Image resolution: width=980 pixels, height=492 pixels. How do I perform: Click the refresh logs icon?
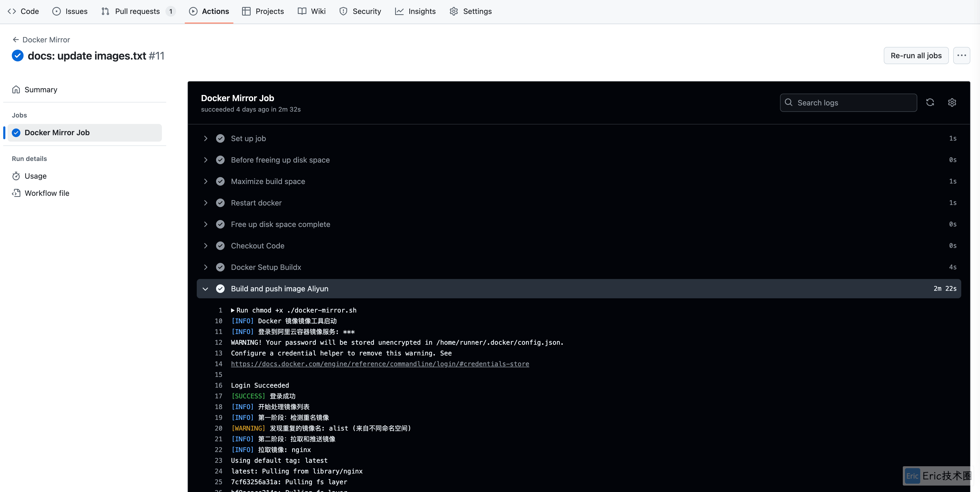930,102
